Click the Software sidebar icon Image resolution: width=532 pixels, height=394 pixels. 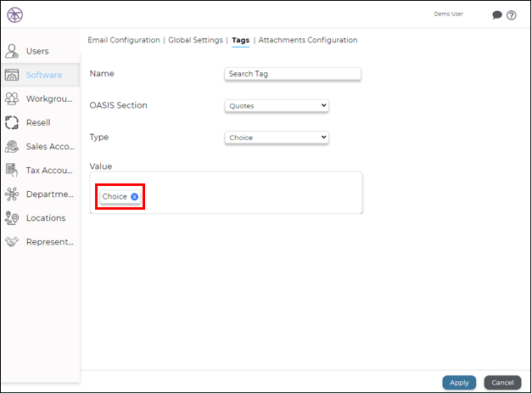pyautogui.click(x=12, y=75)
